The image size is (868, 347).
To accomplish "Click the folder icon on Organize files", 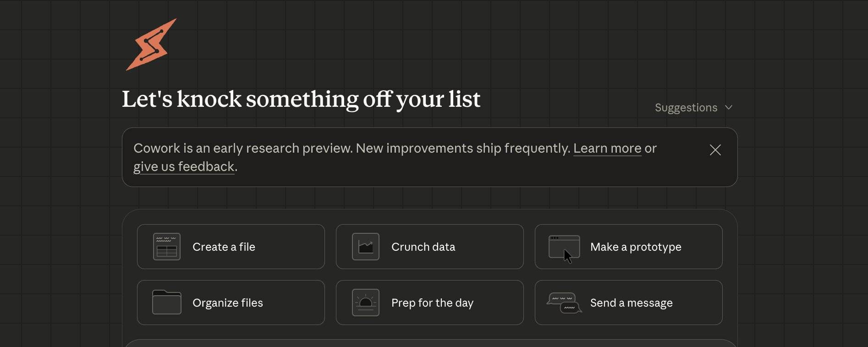I will click(166, 303).
